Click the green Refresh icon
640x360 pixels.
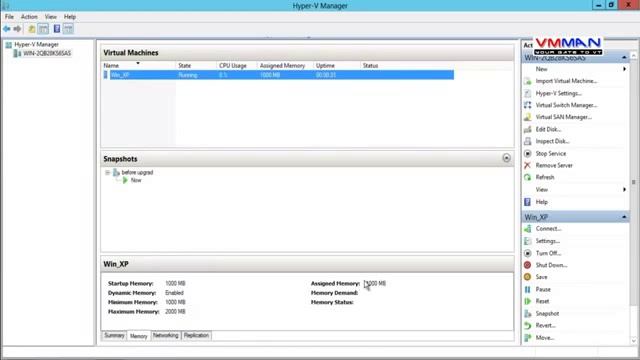point(527,177)
